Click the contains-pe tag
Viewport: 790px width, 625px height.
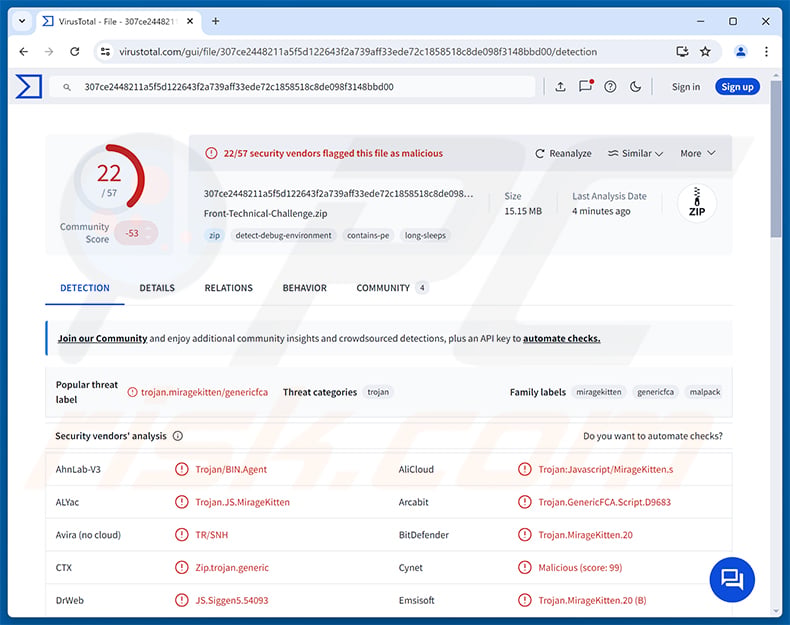pyautogui.click(x=368, y=235)
